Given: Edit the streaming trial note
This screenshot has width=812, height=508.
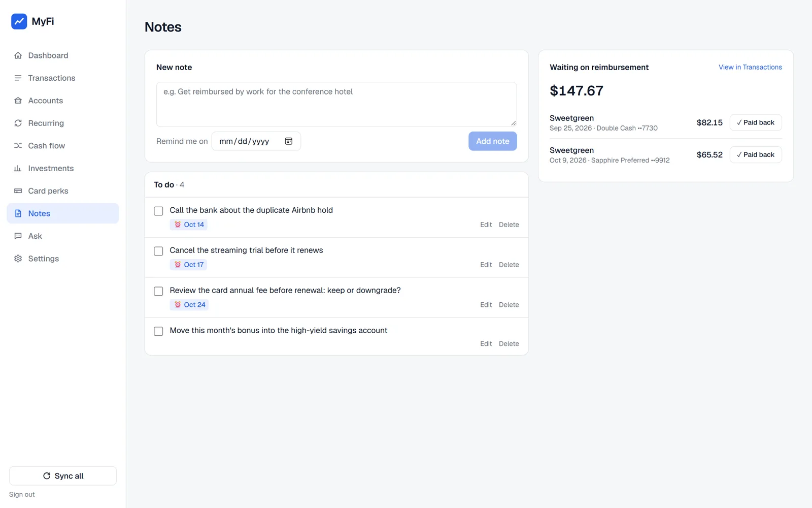Looking at the screenshot, I should point(486,265).
